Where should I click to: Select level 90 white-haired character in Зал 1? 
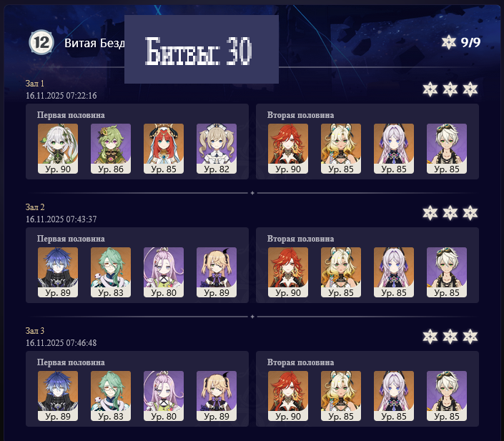tap(58, 149)
